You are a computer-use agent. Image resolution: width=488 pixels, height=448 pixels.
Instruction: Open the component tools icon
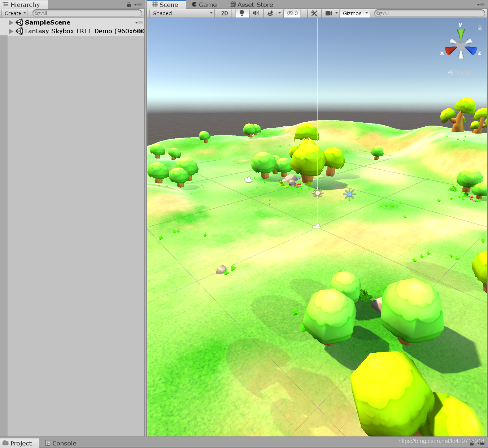pyautogui.click(x=314, y=13)
